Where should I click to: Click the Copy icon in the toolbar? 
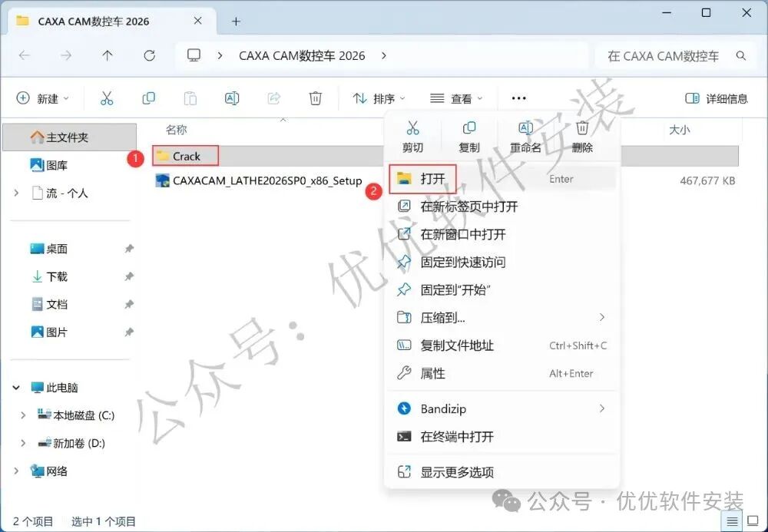[x=148, y=98]
